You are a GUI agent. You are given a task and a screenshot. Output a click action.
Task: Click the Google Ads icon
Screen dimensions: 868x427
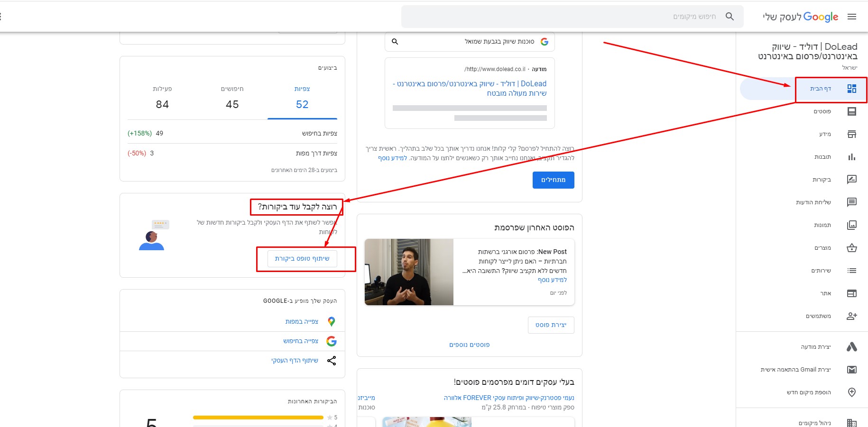852,347
